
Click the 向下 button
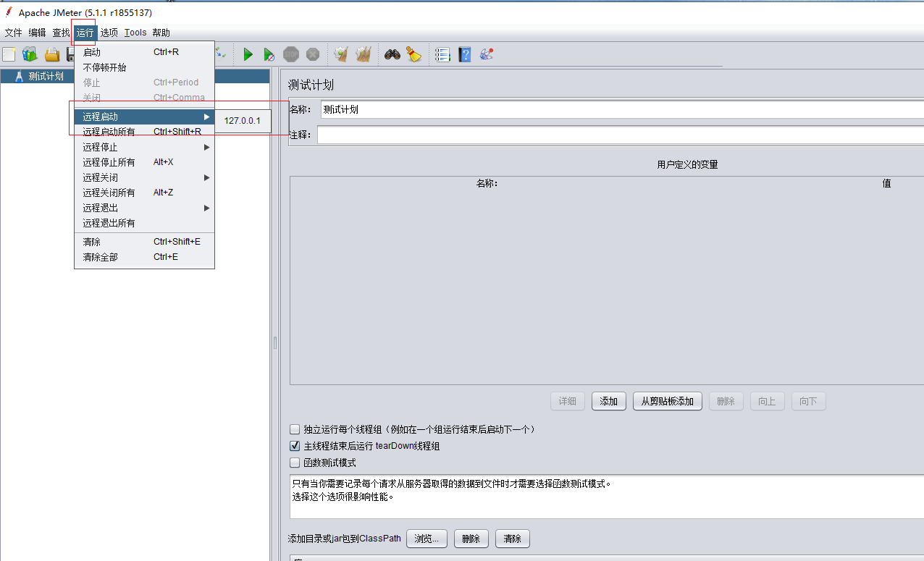(808, 401)
